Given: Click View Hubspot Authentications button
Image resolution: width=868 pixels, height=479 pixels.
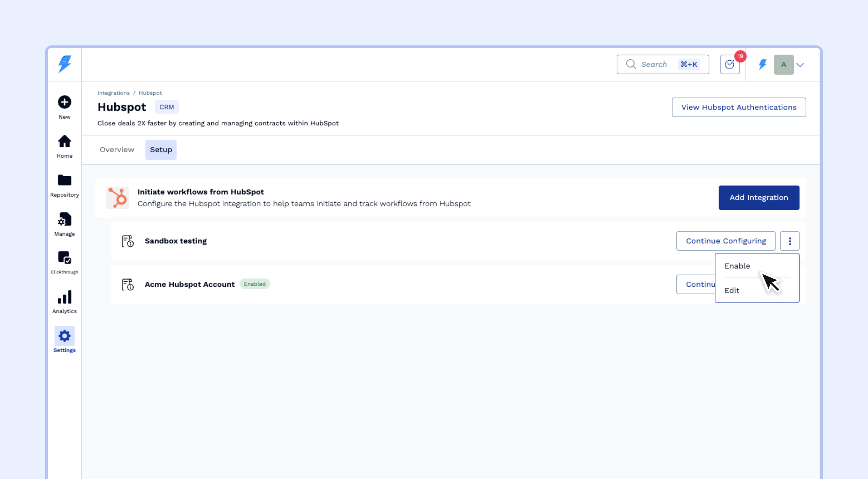Looking at the screenshot, I should point(739,107).
